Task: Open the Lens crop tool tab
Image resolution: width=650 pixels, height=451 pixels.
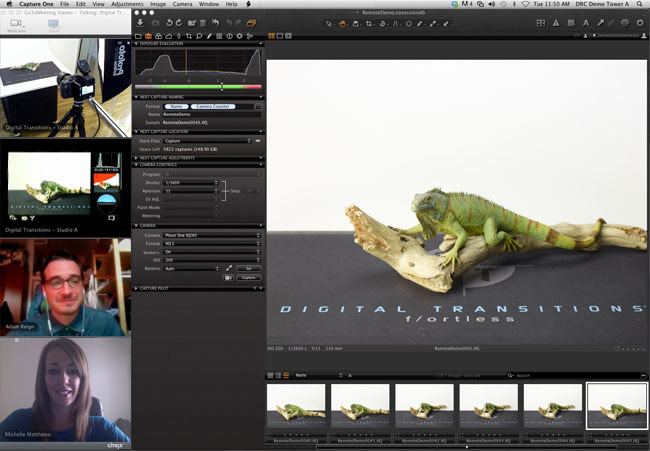Action: pyautogui.click(x=189, y=36)
